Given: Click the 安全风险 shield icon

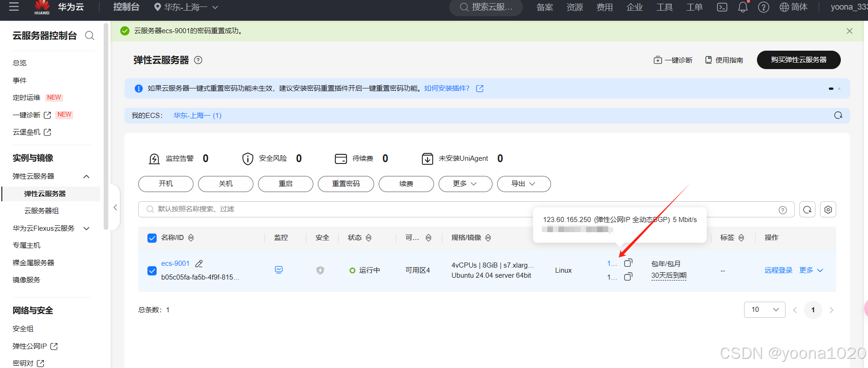Looking at the screenshot, I should point(248,159).
